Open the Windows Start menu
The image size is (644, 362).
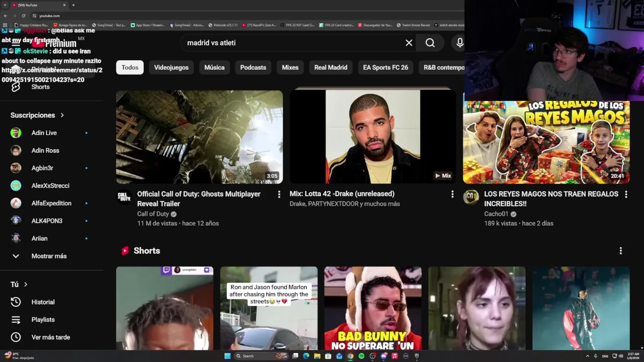pos(227,356)
